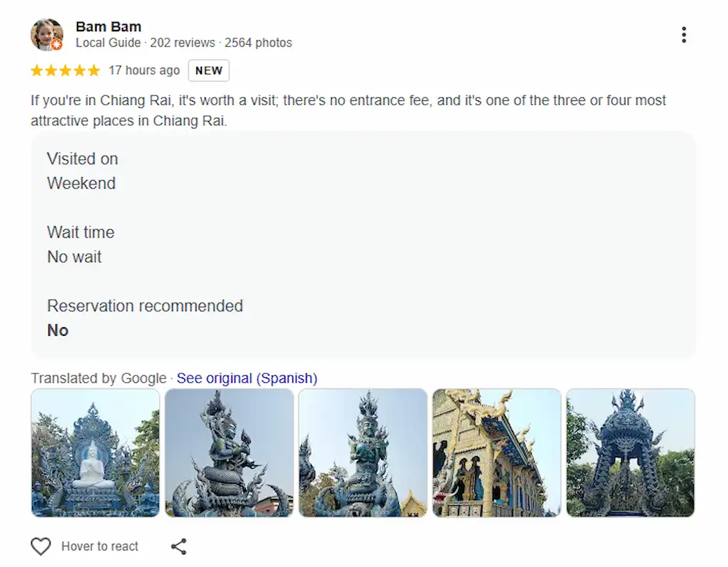
Task: Open white seated Buddha photo
Action: pos(95,452)
